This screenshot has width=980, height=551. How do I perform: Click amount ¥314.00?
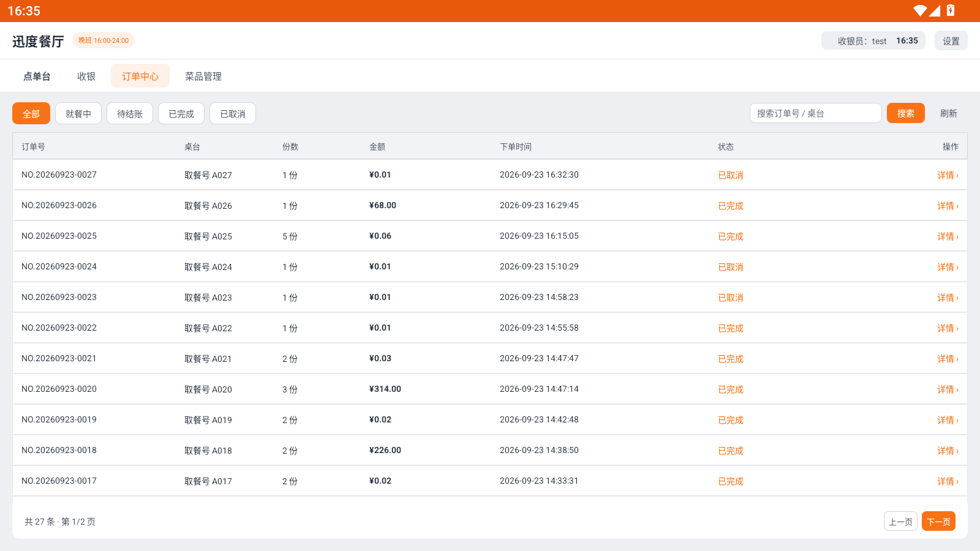click(385, 389)
